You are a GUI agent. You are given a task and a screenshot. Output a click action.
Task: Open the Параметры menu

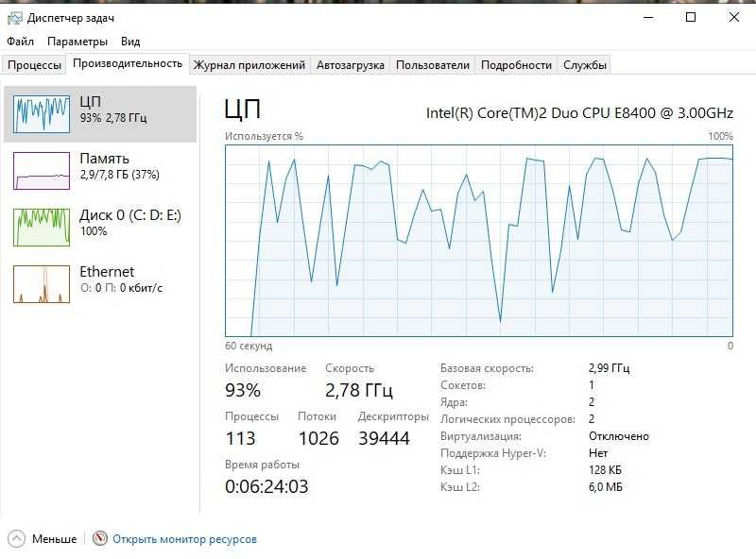pos(77,42)
